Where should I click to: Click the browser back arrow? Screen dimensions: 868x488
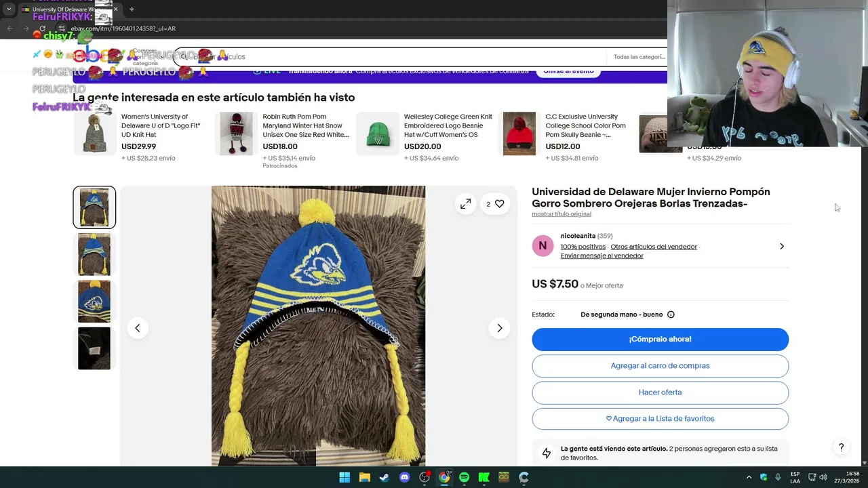point(9,28)
